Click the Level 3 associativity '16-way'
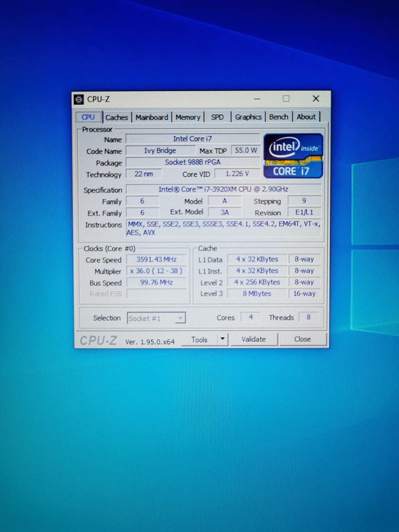The height and width of the screenshot is (532, 399). coord(305,293)
